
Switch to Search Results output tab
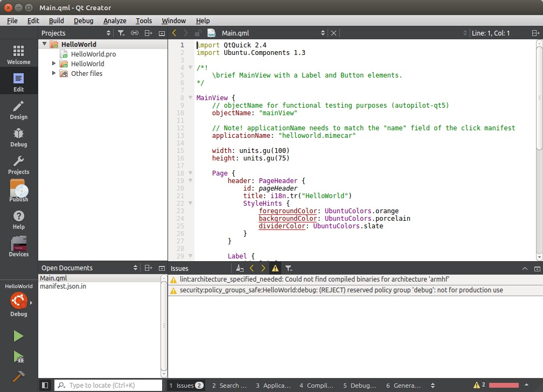[x=229, y=386]
